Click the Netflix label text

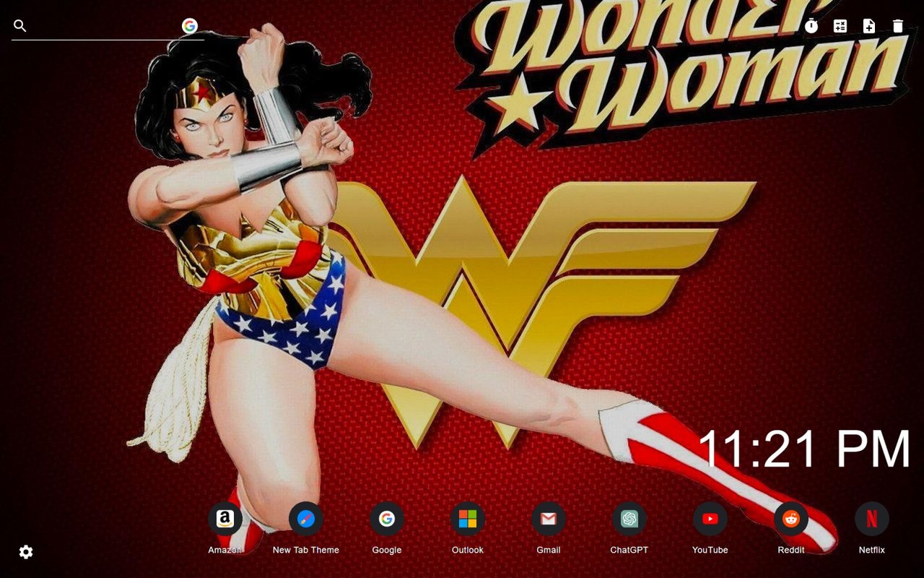[x=872, y=550]
